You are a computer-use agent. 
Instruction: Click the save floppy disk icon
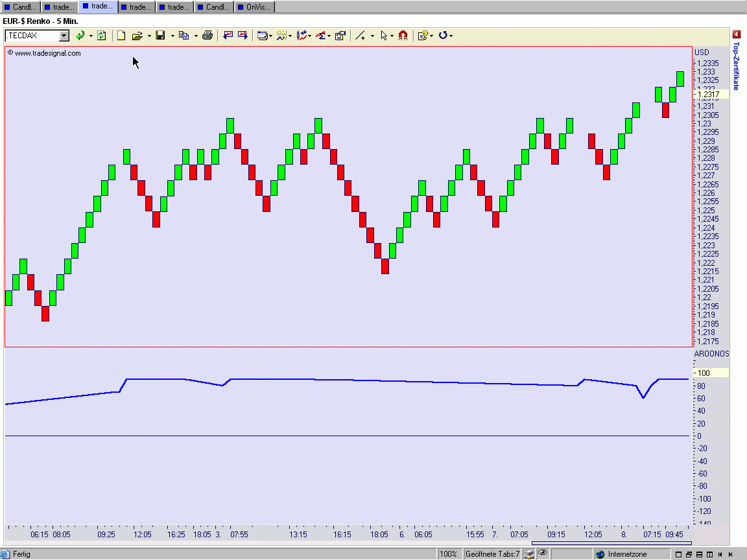point(160,36)
